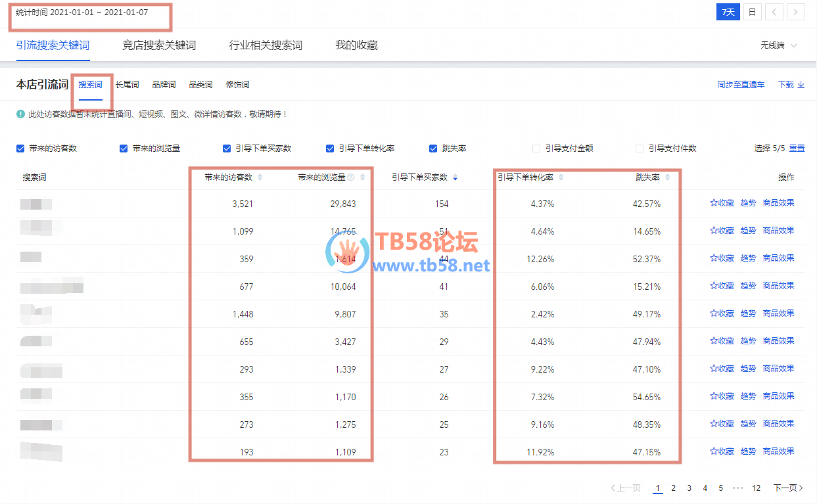
Task: Go to page 12 in pagination
Action: [757, 488]
